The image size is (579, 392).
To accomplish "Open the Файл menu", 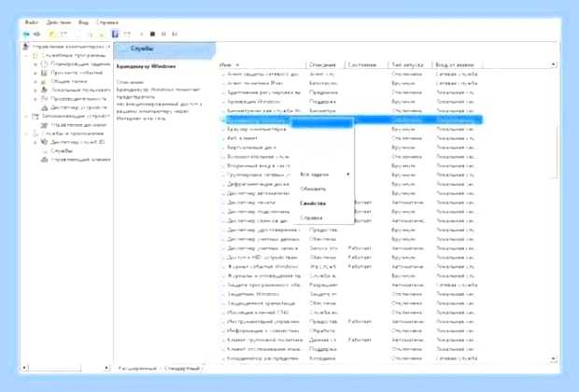I will click(32, 22).
